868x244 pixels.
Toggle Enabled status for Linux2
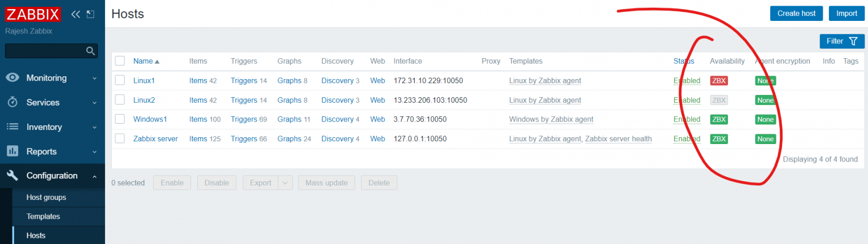(687, 100)
